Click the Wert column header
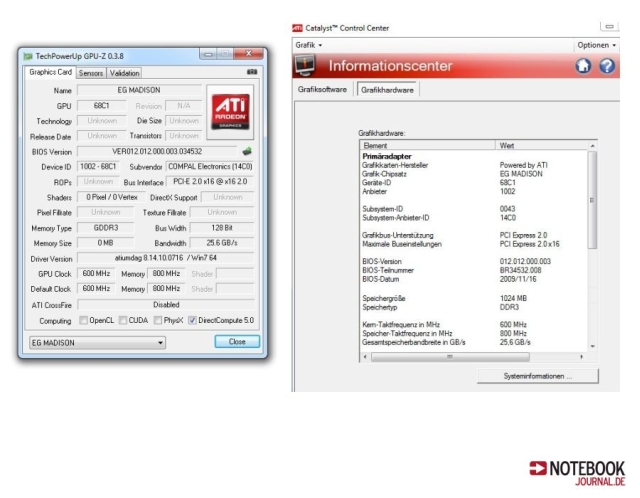The width and height of the screenshot is (640, 498). (542, 145)
